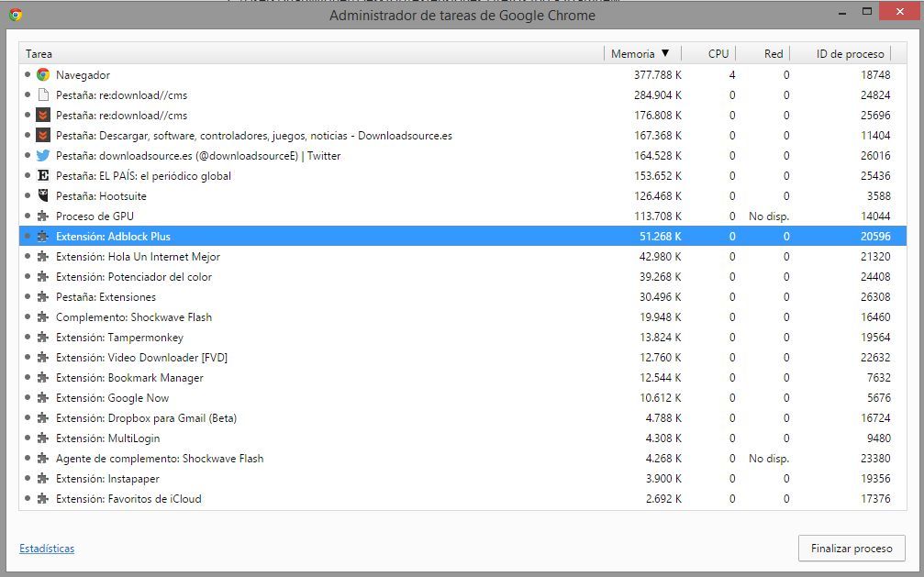Click the Memoria column header
This screenshot has height=577, width=924.
642,53
